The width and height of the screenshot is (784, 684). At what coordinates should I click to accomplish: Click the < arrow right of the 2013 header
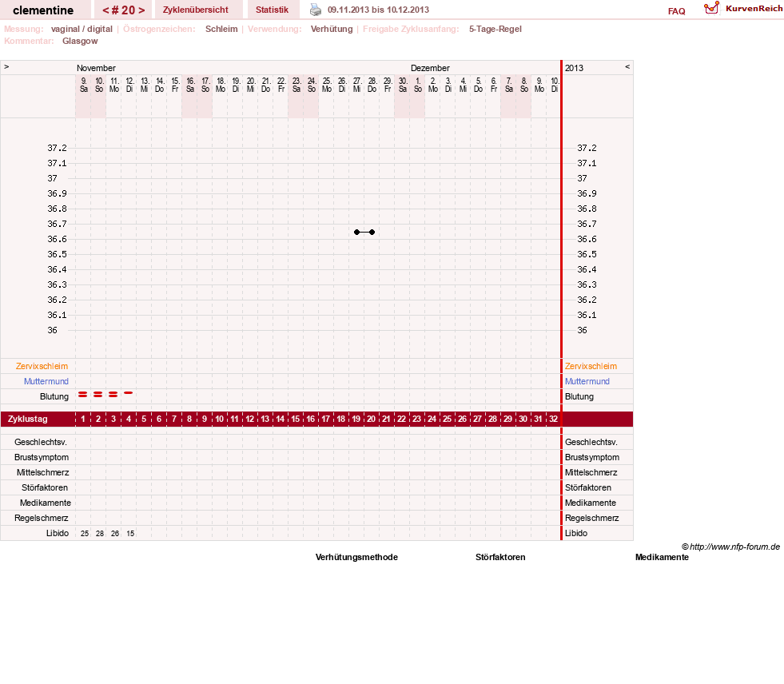coord(627,66)
